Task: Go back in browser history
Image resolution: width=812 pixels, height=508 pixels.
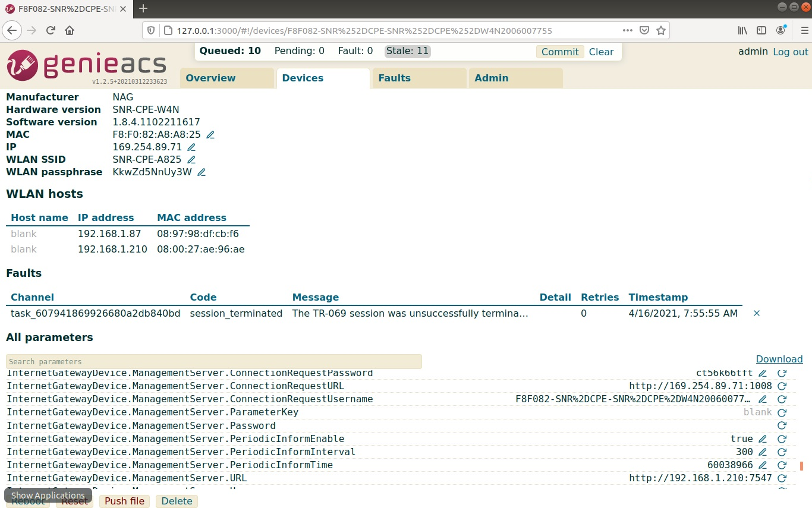Action: coord(12,30)
